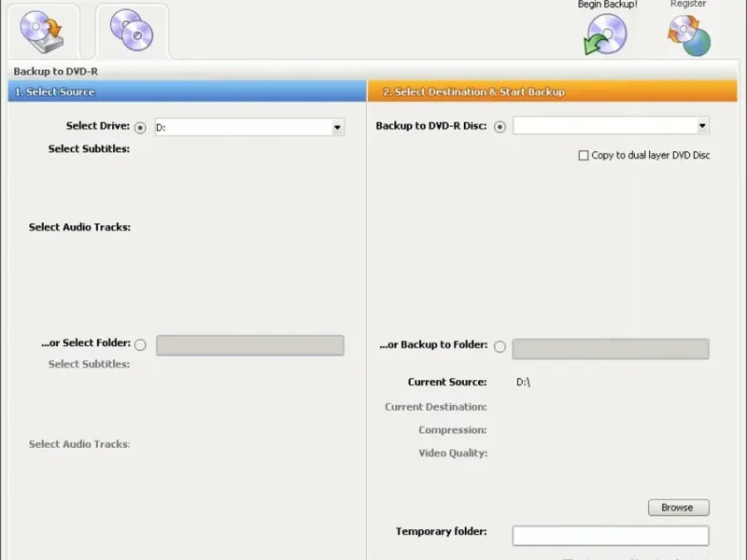
Task: Enable Copy to dual layer DVD Disc
Action: (x=583, y=155)
